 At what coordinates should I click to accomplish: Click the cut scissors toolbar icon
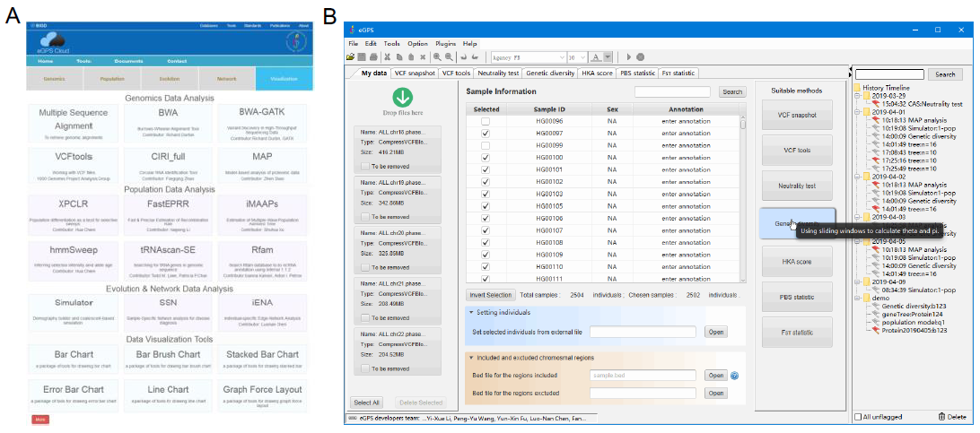coord(387,56)
